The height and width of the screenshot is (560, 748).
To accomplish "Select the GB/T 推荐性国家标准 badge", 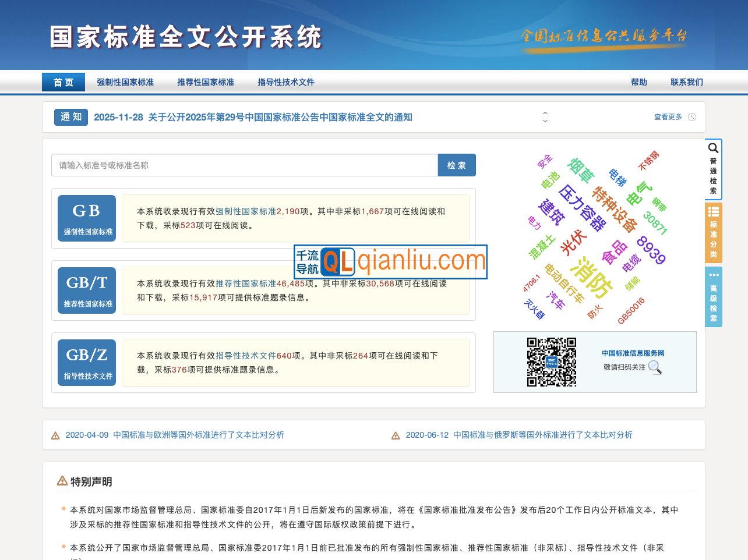I will 86,290.
